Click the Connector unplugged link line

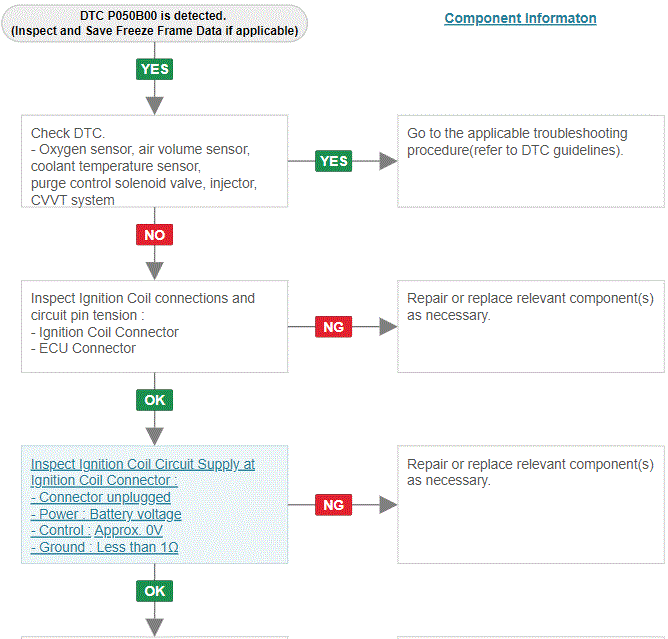coord(101,498)
